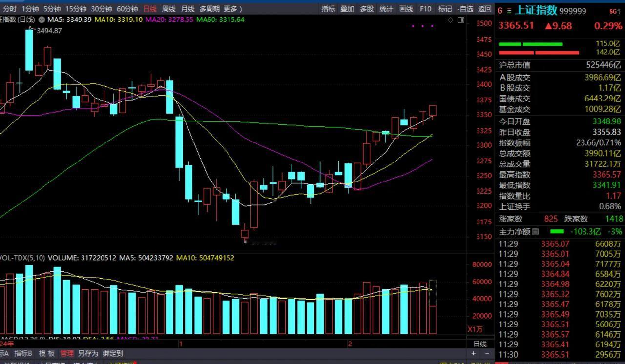Screen dimensions: 625x364
Task: Click the 涨家数 825 figure
Action: click(x=550, y=219)
